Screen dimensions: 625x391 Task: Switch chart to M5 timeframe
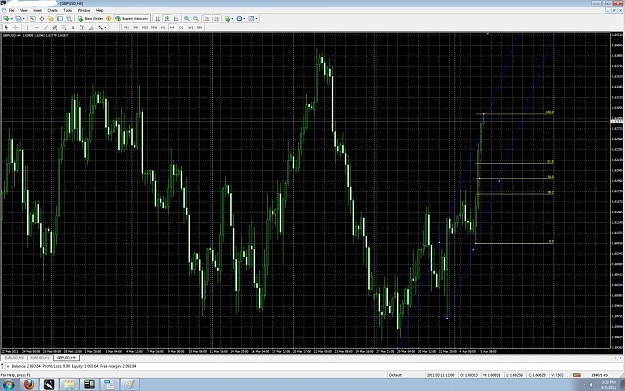click(136, 28)
